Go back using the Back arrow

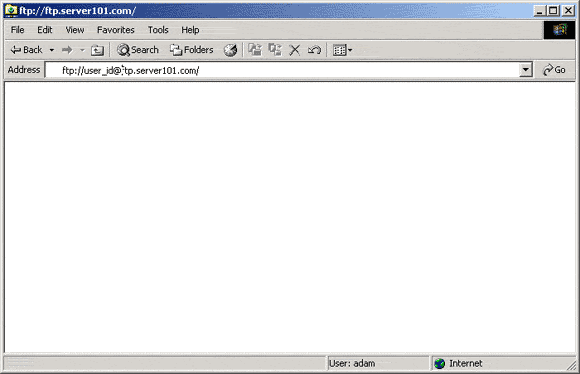[x=26, y=50]
